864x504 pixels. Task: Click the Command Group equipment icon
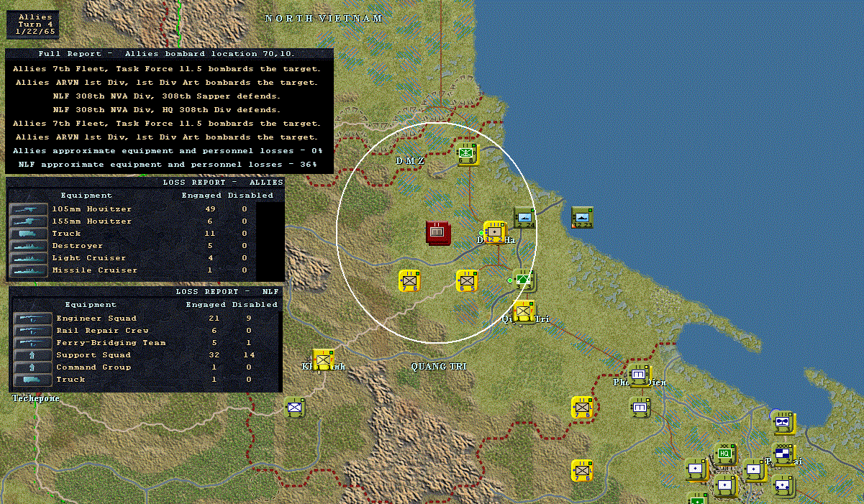click(32, 367)
